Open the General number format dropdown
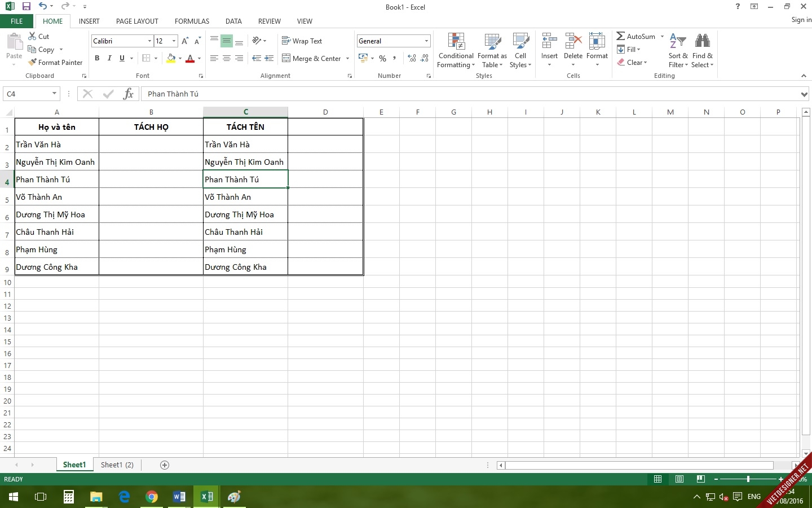 coord(426,41)
